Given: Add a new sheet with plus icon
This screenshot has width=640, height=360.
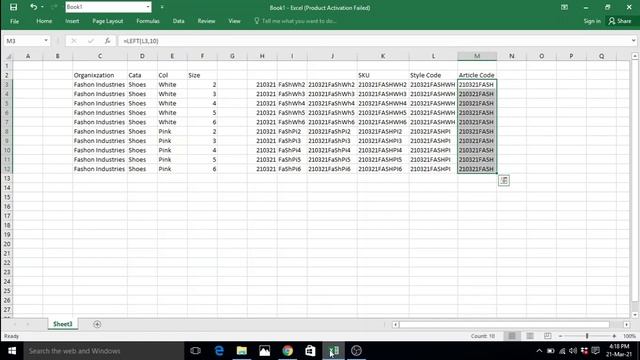Looking at the screenshot, I should tap(97, 324).
